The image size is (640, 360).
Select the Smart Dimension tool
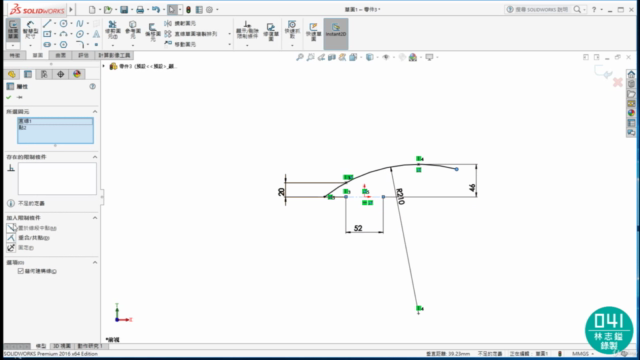(30, 30)
